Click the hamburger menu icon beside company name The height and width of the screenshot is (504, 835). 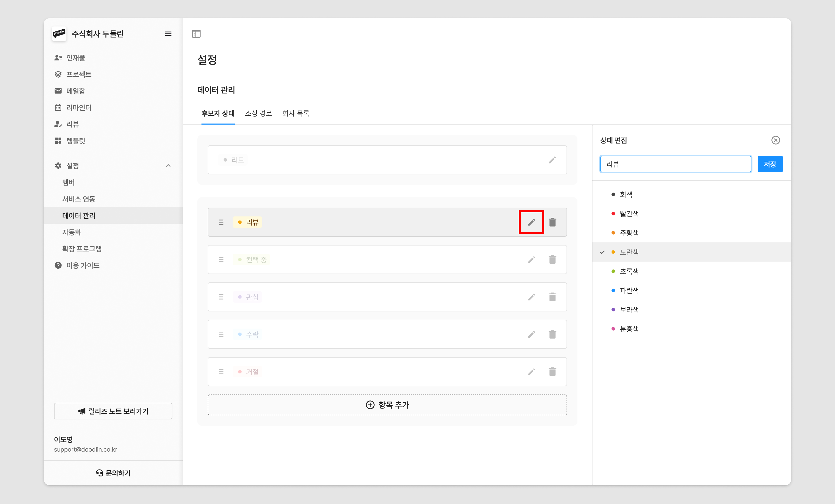pyautogui.click(x=168, y=33)
